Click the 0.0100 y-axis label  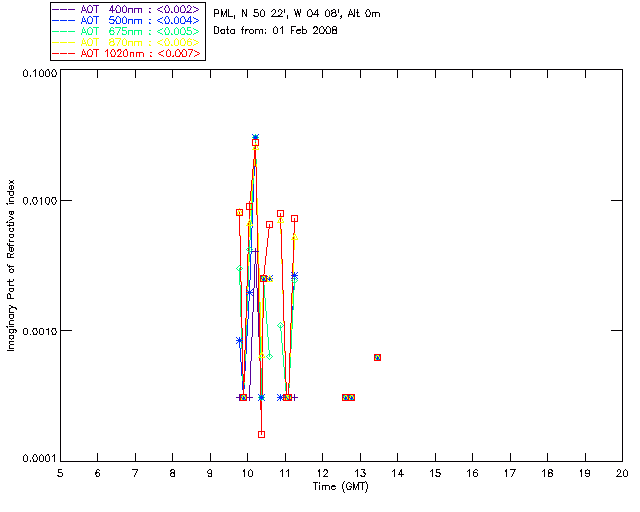click(40, 201)
